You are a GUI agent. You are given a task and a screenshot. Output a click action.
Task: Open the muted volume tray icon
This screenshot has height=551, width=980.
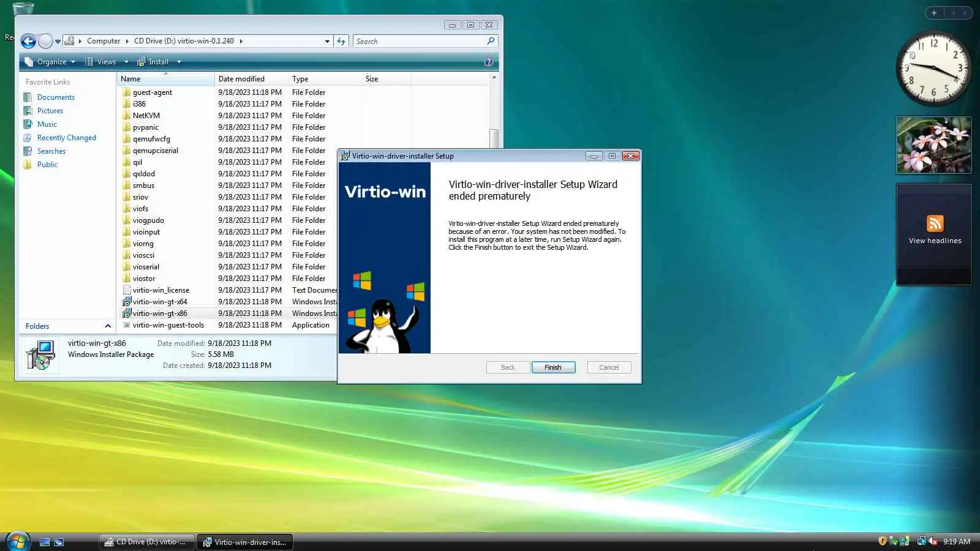point(933,541)
